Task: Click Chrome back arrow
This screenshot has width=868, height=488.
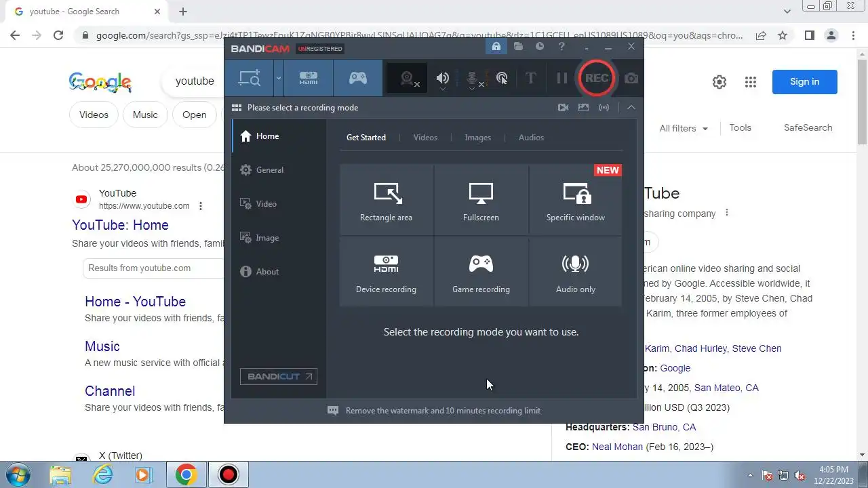Action: (15, 36)
